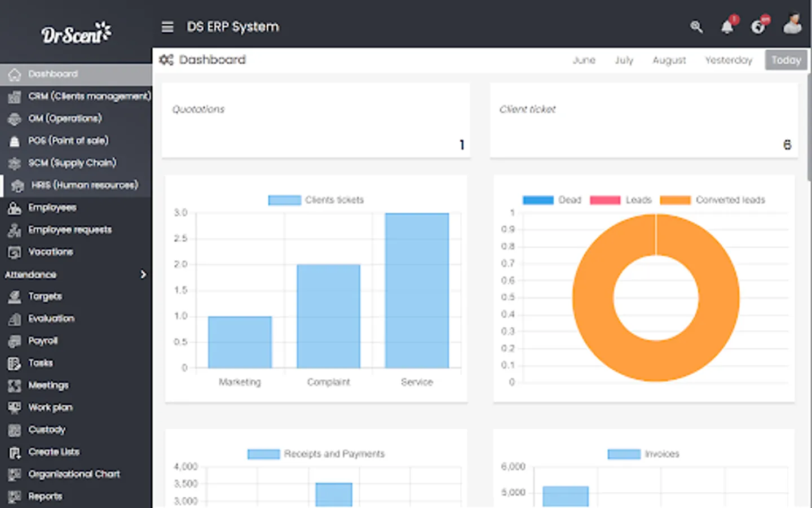Switch to the August filter tab
This screenshot has height=508, width=812.
(669, 60)
